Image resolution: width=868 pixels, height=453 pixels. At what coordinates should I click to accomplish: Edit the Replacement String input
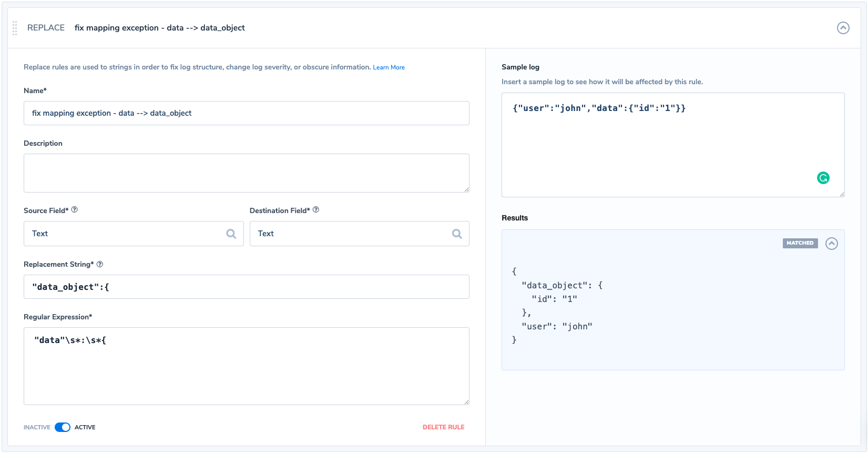point(246,287)
